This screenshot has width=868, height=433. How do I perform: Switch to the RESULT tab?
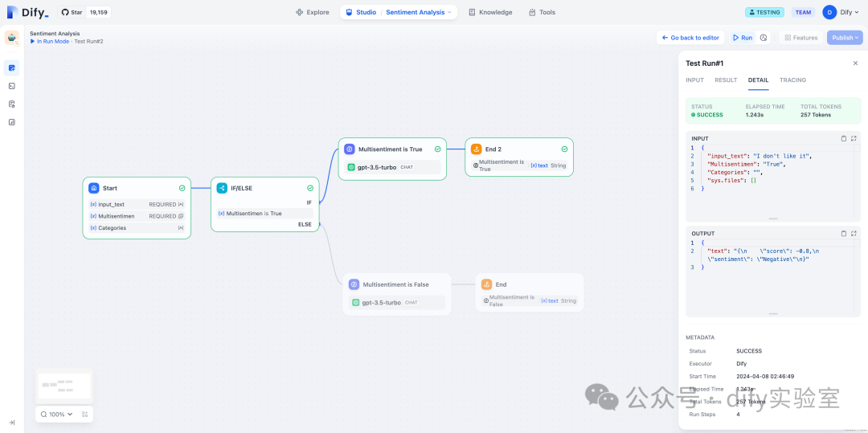click(726, 80)
